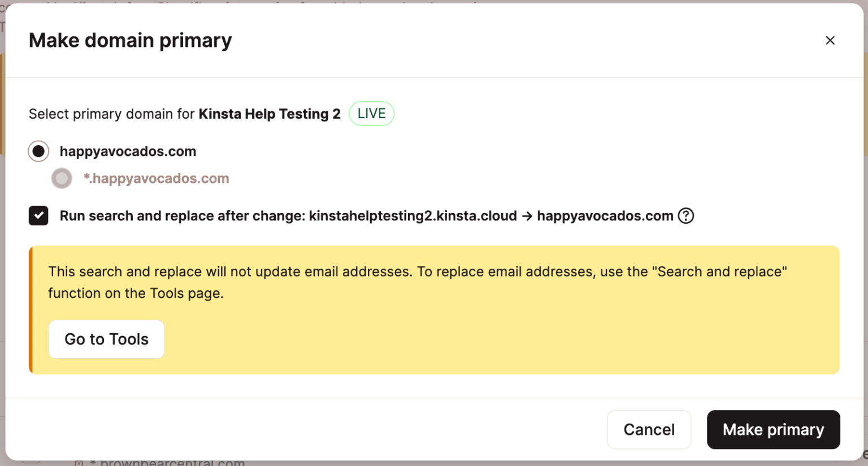Click the help question mark icon
The image size is (868, 466).
click(x=685, y=216)
